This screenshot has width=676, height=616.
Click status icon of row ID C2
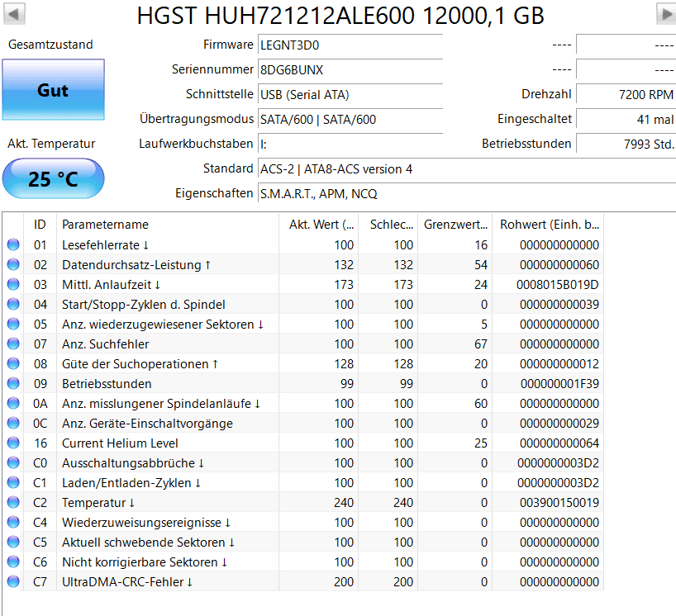point(13,502)
